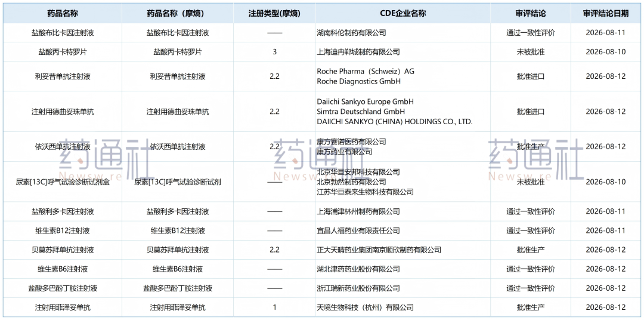Image resolution: width=644 pixels, height=320 pixels.
Task: Select the Roche Diagnostics GmbH text
Action: [x=358, y=81]
